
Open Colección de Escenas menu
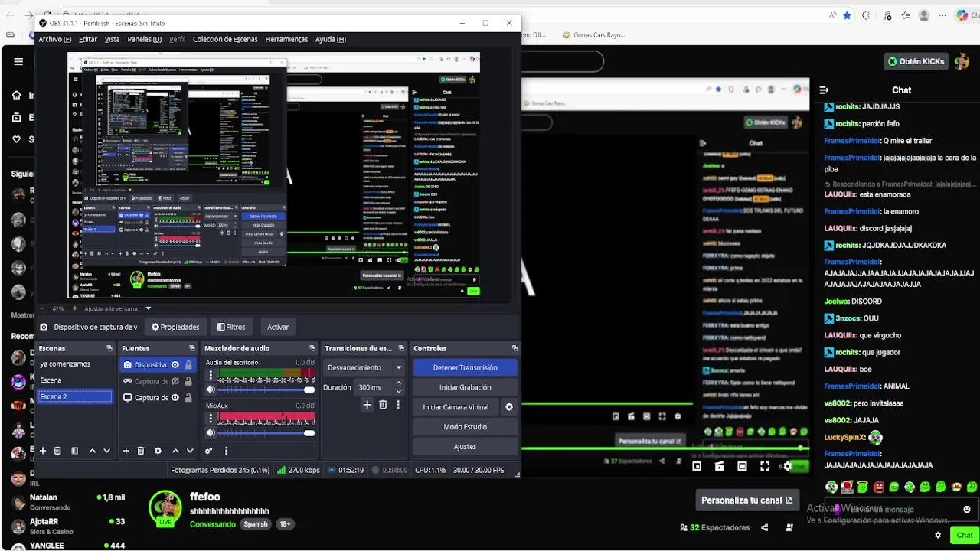pos(225,39)
